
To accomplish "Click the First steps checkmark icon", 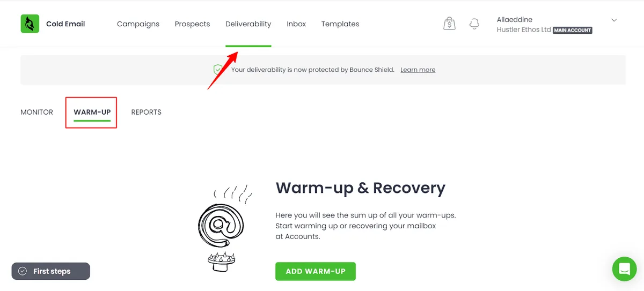I will coord(23,271).
